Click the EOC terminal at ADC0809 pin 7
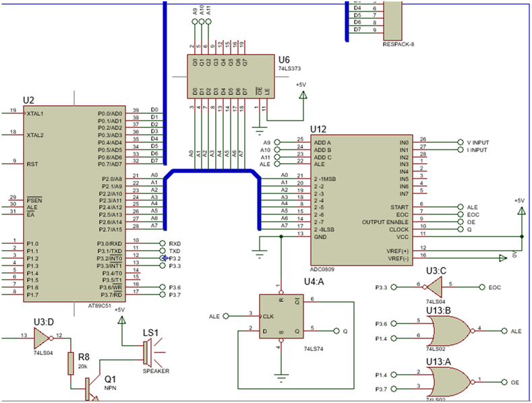This screenshot has width=532, height=403. click(461, 214)
